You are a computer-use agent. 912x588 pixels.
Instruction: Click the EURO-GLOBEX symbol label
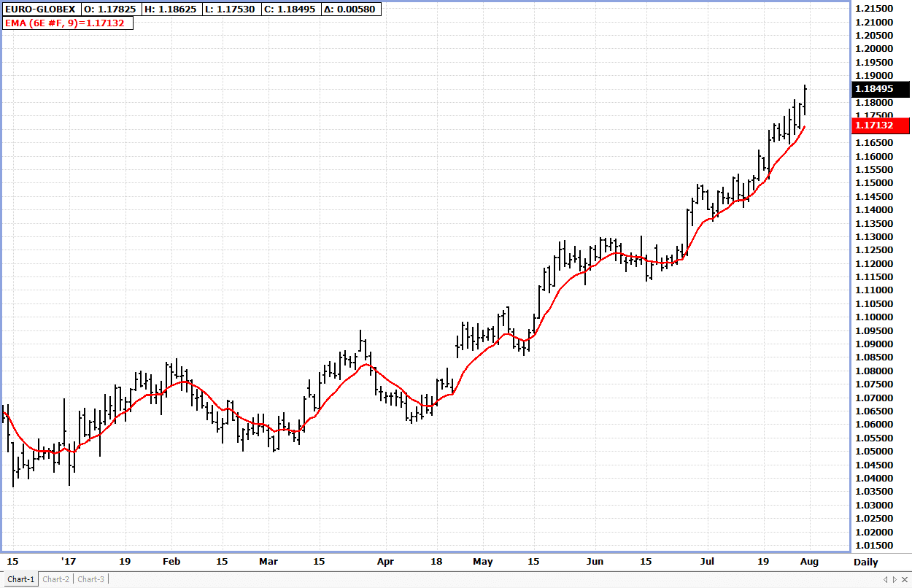39,9
